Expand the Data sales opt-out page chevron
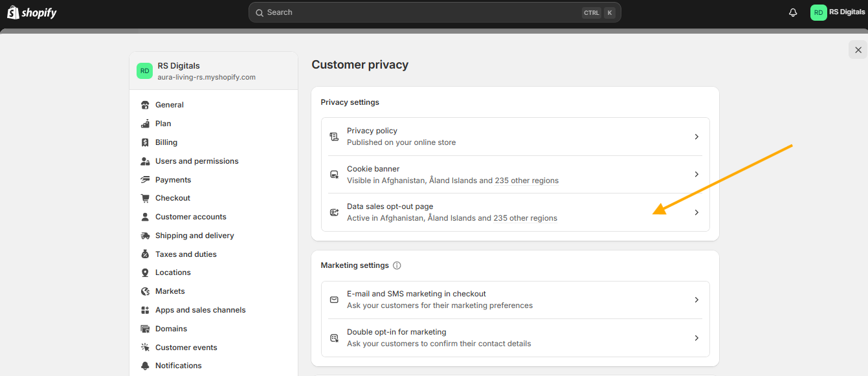 click(696, 212)
